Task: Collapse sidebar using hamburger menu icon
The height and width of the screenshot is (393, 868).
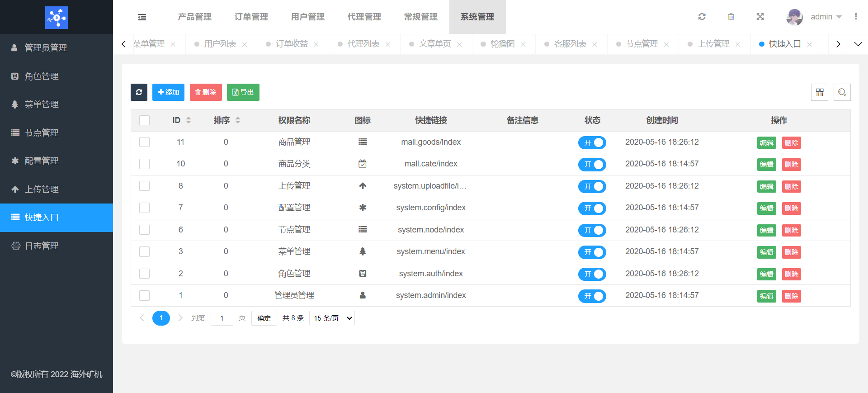Action: [x=142, y=17]
